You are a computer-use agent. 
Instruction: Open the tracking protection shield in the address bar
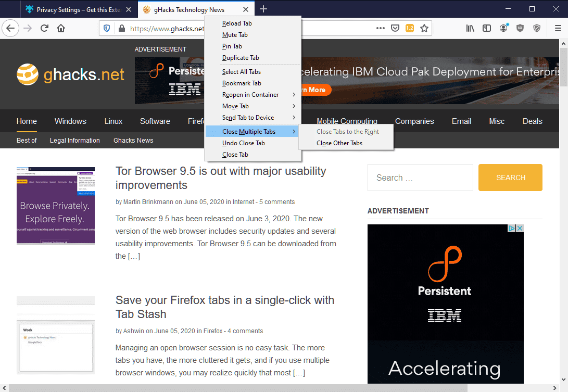pos(107,28)
